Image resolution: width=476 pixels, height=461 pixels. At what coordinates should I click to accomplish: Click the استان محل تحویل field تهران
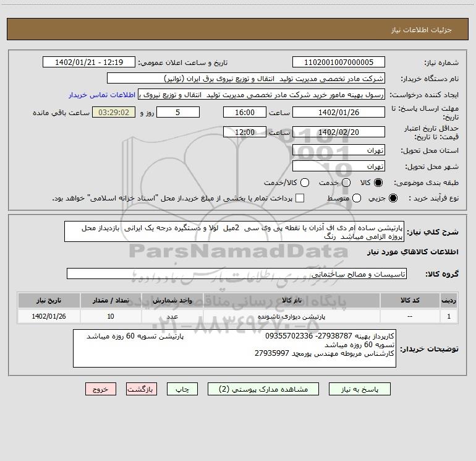point(339,150)
